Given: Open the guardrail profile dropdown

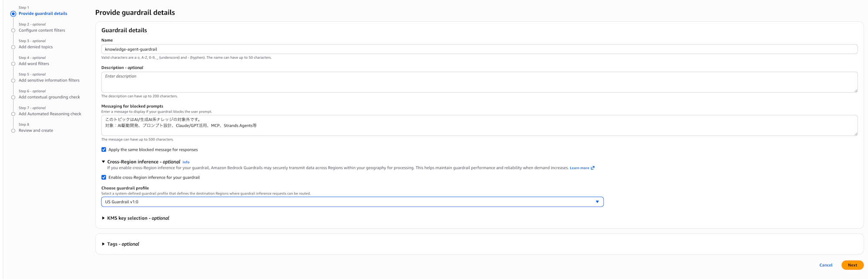Looking at the screenshot, I should tap(352, 202).
